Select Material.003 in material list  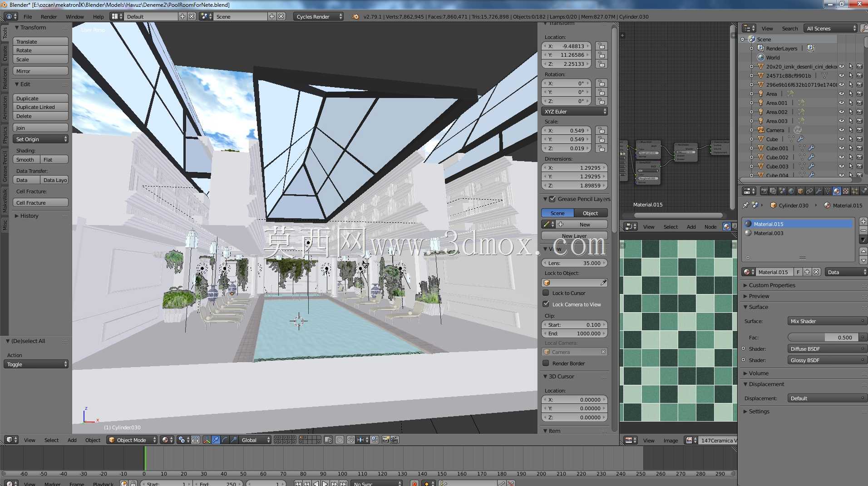pyautogui.click(x=798, y=233)
